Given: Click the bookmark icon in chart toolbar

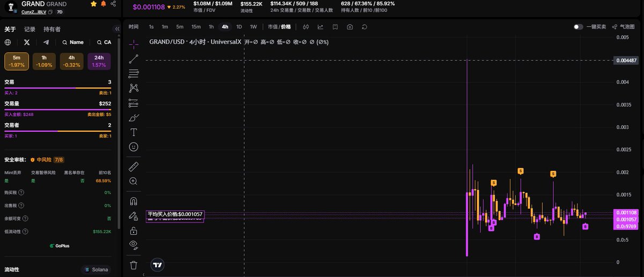Looking at the screenshot, I should click(x=335, y=27).
